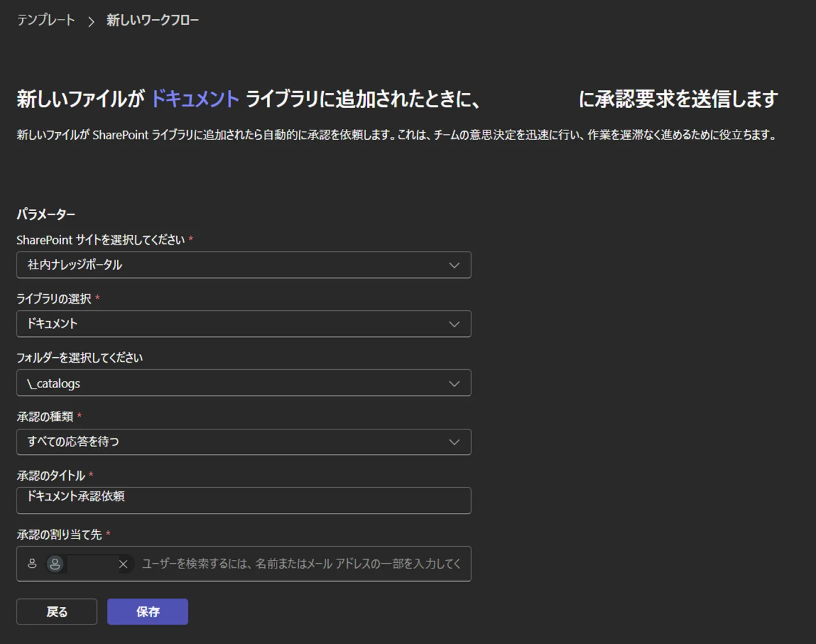Viewport: 816px width, 644px height.
Task: Click the chevron separator in the breadcrumb
Action: (x=90, y=20)
